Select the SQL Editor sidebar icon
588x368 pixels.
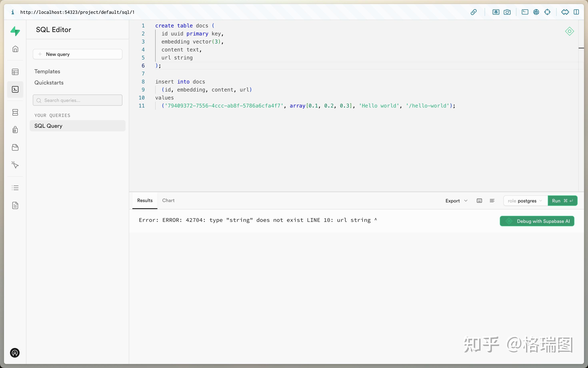(x=15, y=89)
